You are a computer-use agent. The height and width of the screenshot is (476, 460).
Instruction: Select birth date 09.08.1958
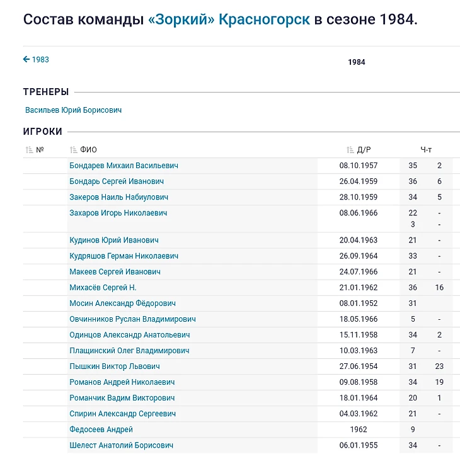point(359,382)
